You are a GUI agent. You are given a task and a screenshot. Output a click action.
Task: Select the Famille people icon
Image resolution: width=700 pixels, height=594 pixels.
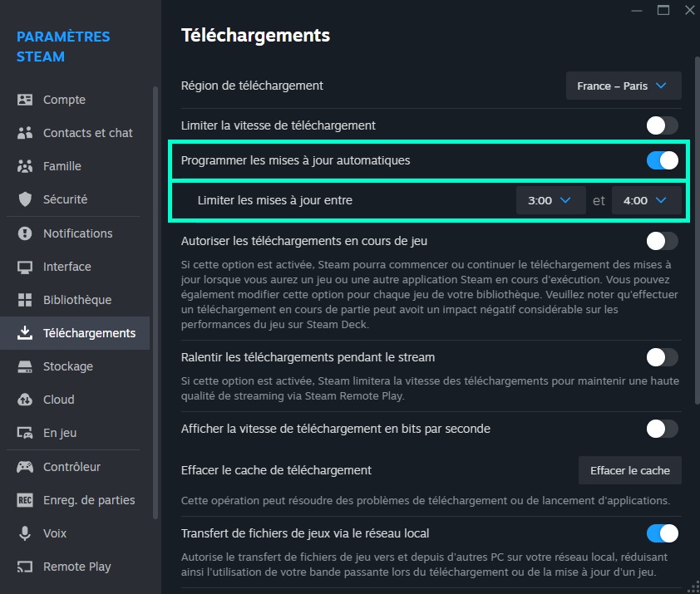(x=25, y=166)
